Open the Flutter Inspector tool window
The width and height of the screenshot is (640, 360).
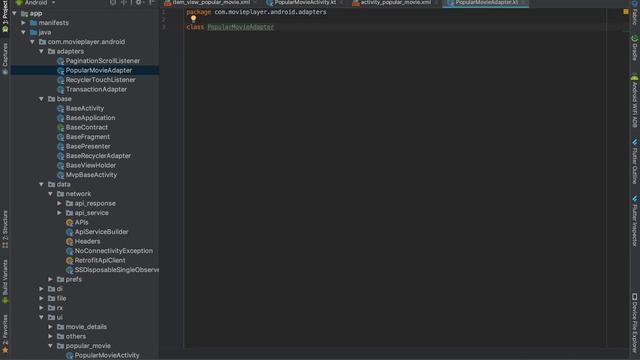tap(635, 221)
